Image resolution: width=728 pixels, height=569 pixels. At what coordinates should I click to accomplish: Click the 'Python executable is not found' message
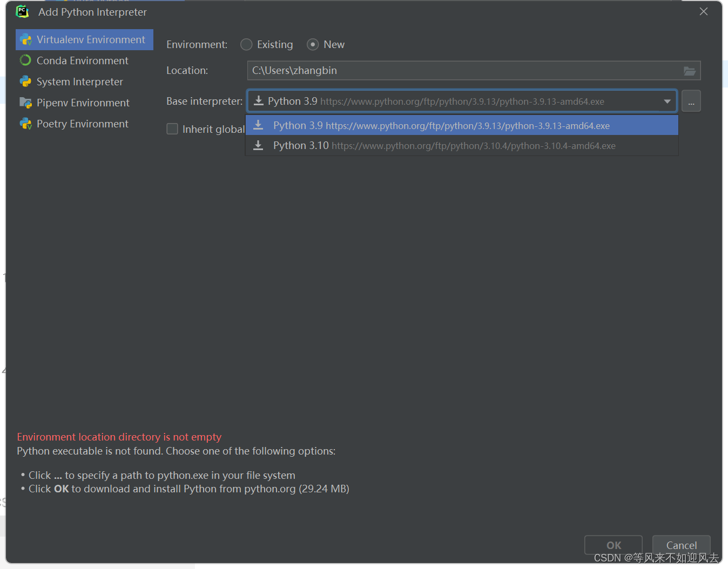176,451
